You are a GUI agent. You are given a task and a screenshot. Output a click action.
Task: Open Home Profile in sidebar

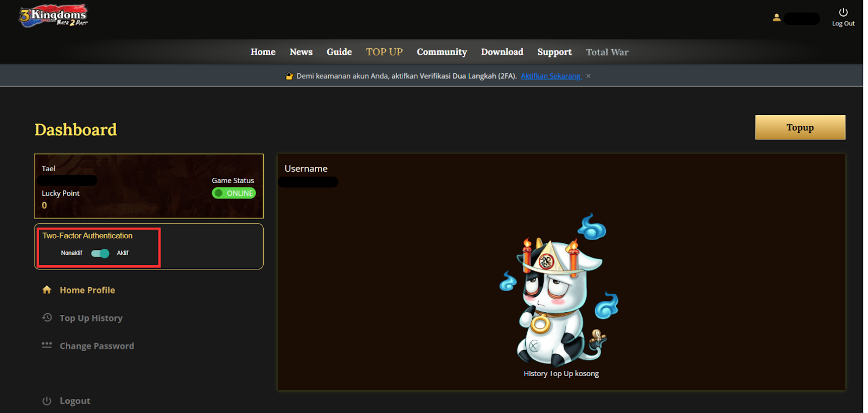point(87,290)
